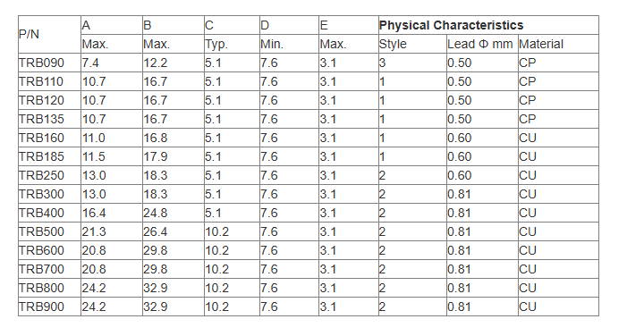Click the TRB135 part number cell
The image size is (644, 336).
coord(49,119)
